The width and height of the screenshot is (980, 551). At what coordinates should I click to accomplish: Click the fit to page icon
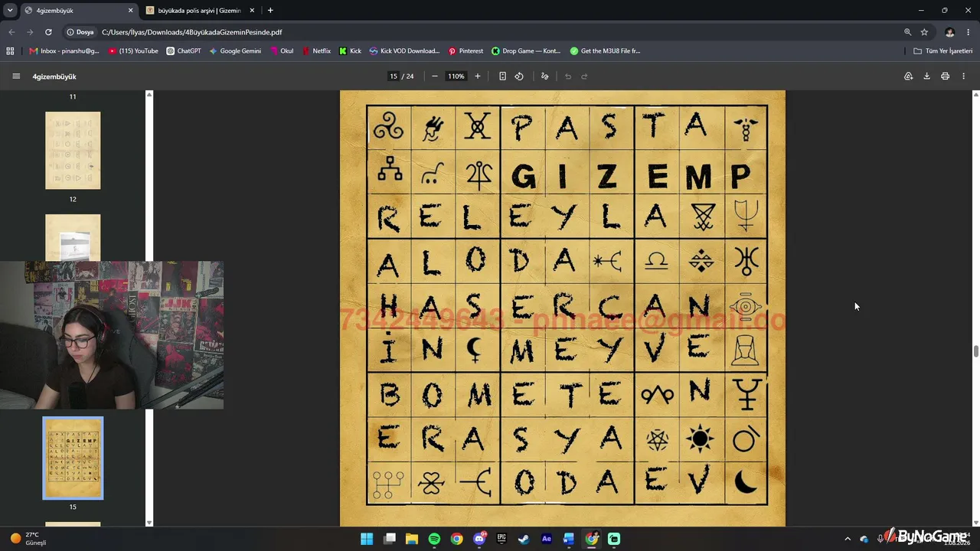click(x=502, y=77)
